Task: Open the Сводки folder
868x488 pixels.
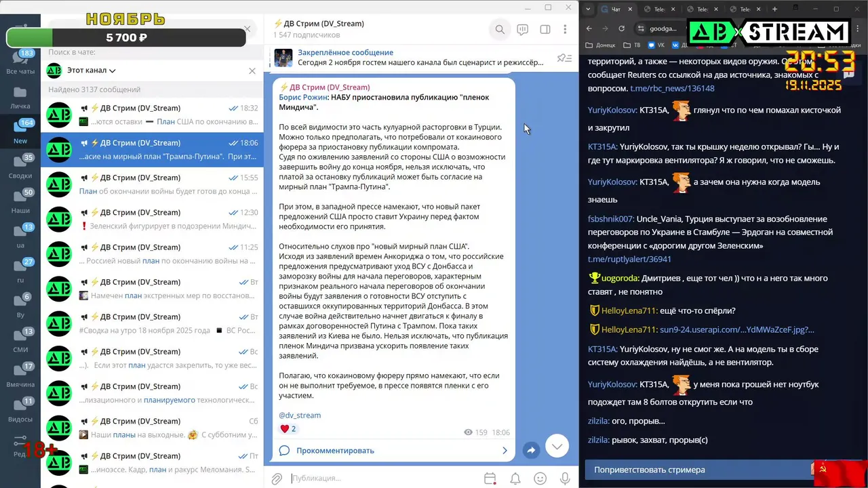Action: 20,167
